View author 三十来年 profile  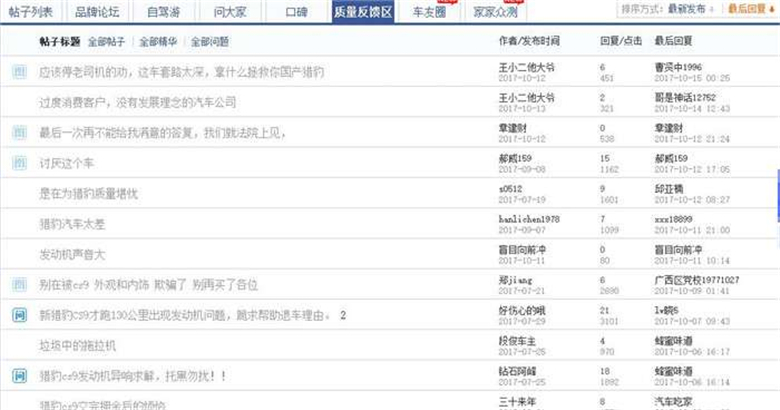[x=517, y=402]
